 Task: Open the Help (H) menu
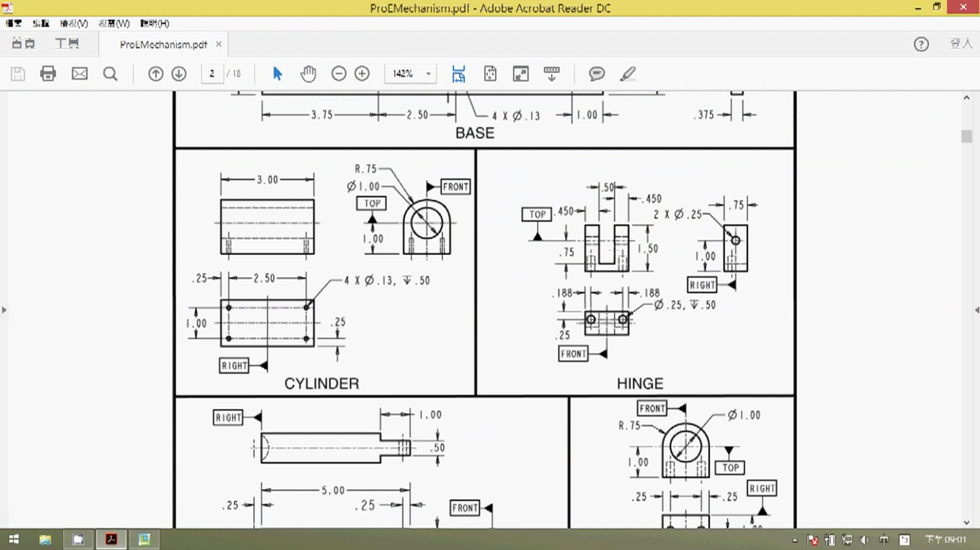coord(155,23)
